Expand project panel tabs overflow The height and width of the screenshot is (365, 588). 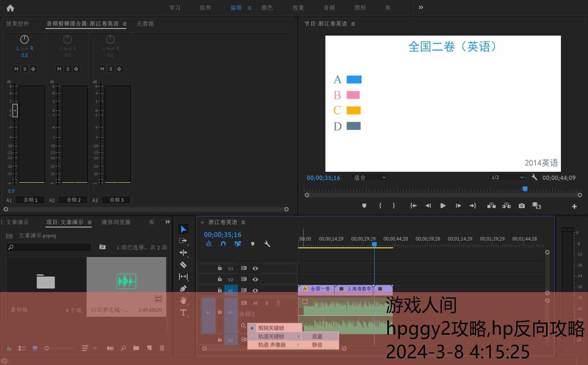(x=168, y=222)
